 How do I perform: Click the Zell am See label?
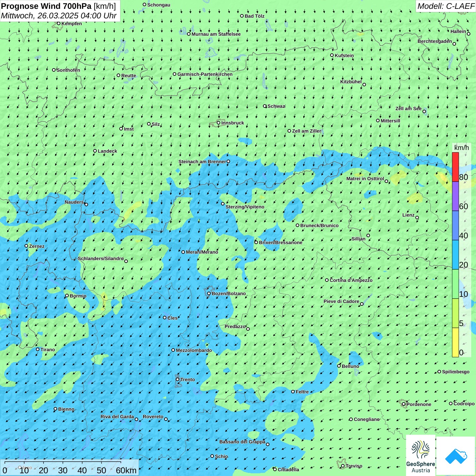(x=408, y=108)
